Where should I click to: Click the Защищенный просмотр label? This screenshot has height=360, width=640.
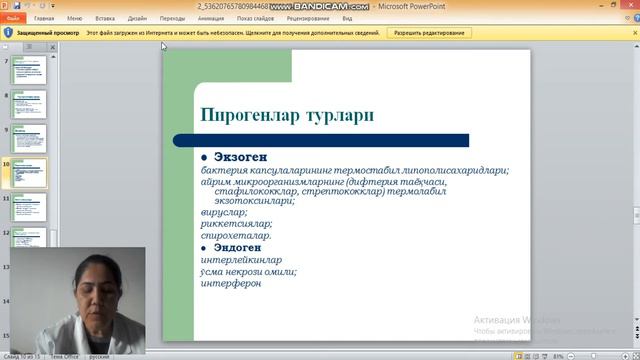point(48,33)
